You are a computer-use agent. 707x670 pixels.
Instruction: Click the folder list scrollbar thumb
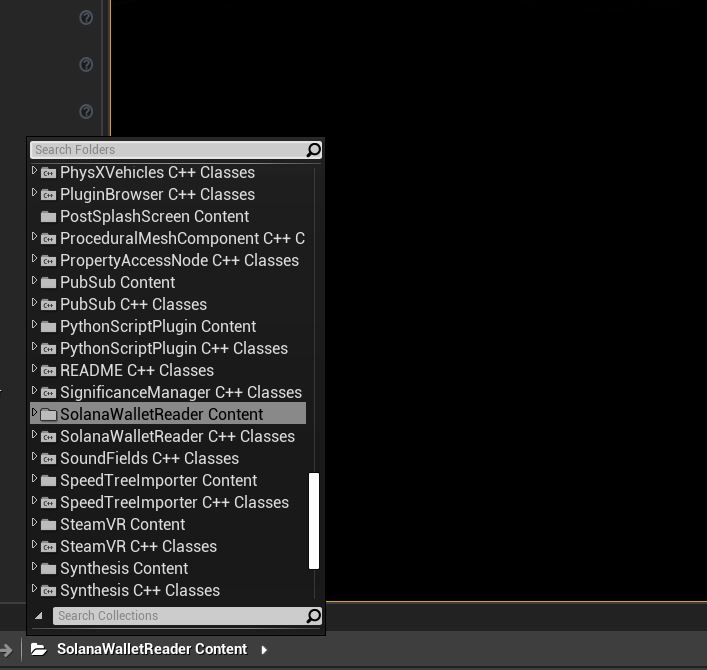click(x=314, y=521)
